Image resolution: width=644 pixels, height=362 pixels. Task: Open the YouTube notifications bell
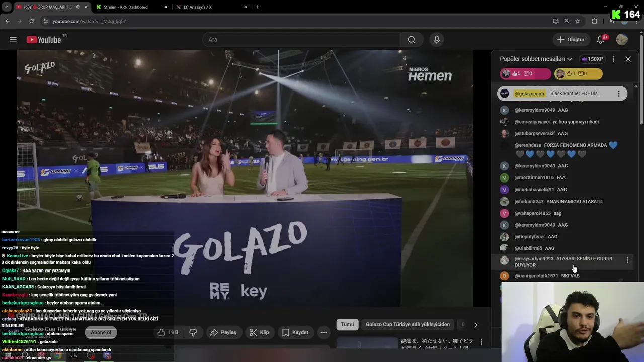coord(601,40)
